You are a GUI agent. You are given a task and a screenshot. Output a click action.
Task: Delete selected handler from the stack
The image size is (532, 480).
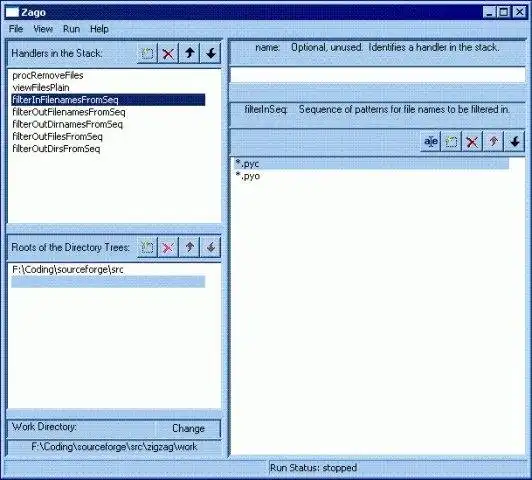click(168, 53)
